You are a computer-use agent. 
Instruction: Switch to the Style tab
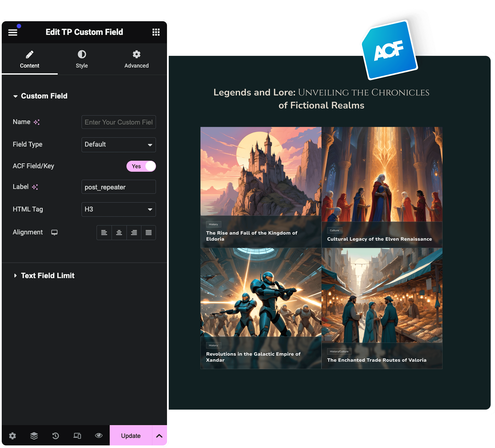tap(82, 59)
